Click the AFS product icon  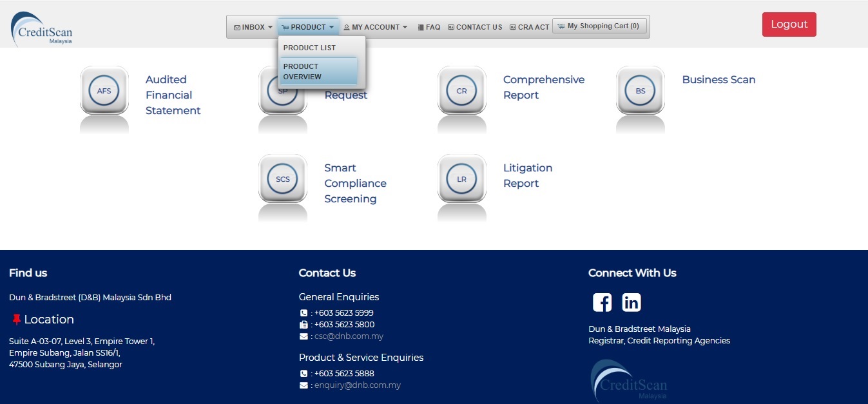pos(104,91)
